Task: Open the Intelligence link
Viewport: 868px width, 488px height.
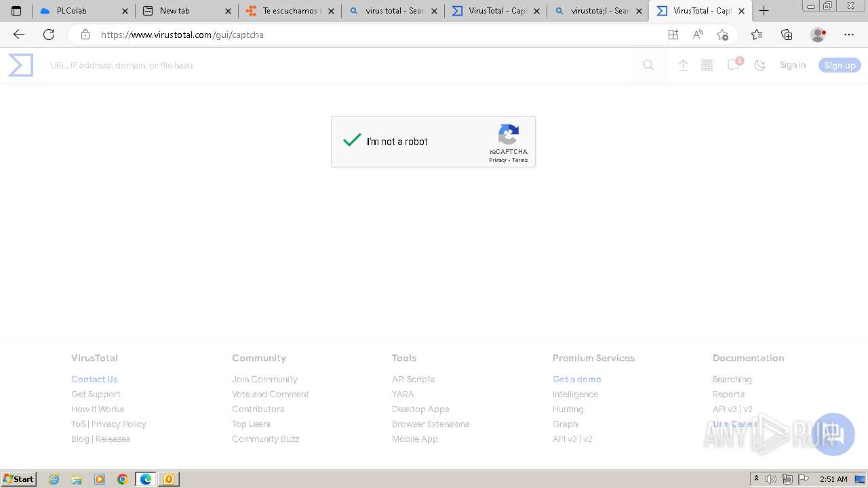Action: [576, 394]
